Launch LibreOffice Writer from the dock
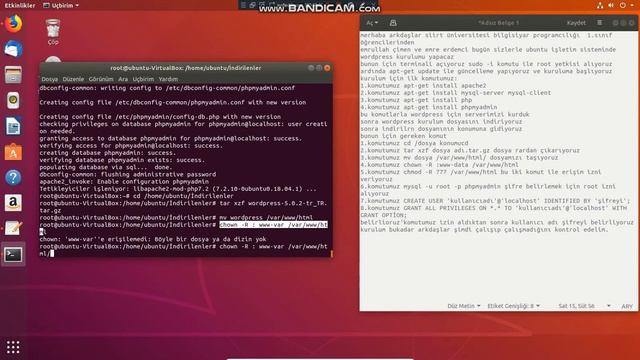Screen dimensions: 640x360 (x=13, y=126)
